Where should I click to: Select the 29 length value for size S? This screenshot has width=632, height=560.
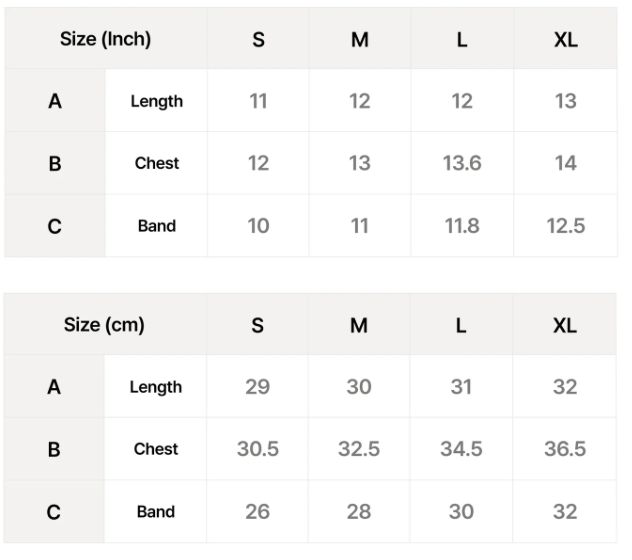pos(258,387)
